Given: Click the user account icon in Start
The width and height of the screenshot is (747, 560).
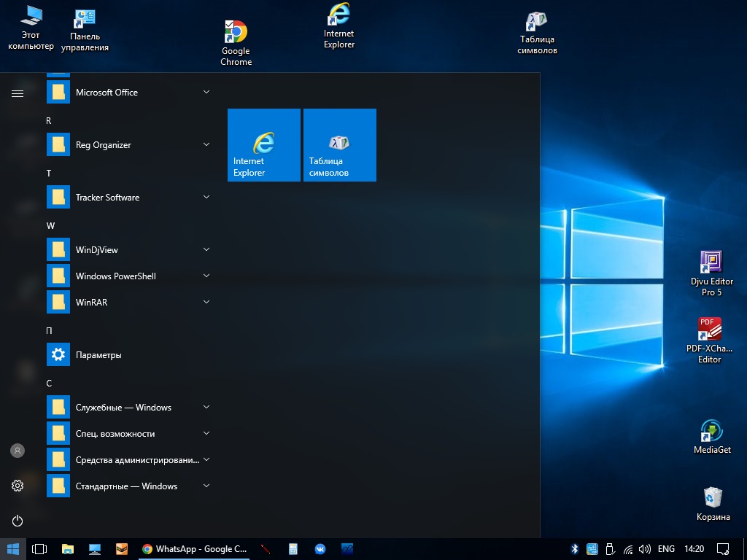Looking at the screenshot, I should click(18, 451).
